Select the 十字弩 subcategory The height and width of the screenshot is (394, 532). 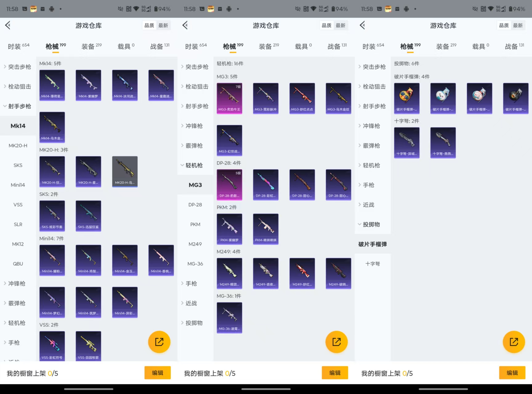pyautogui.click(x=373, y=263)
